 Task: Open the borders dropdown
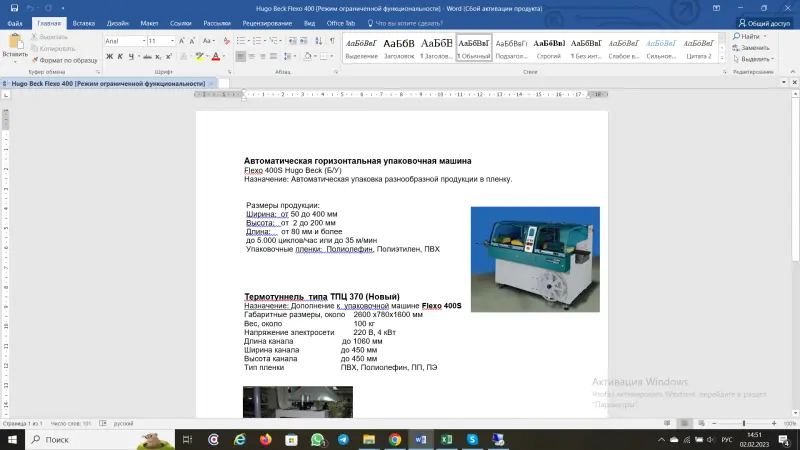point(331,56)
